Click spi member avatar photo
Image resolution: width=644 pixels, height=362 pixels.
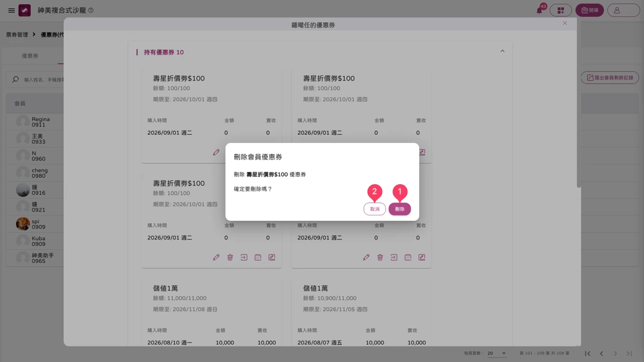[x=23, y=224]
